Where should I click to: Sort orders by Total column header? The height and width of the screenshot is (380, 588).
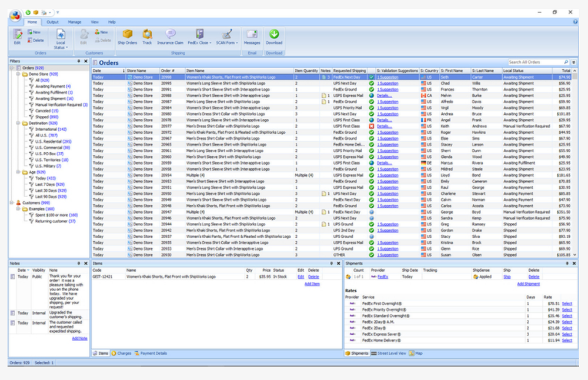[x=562, y=71]
